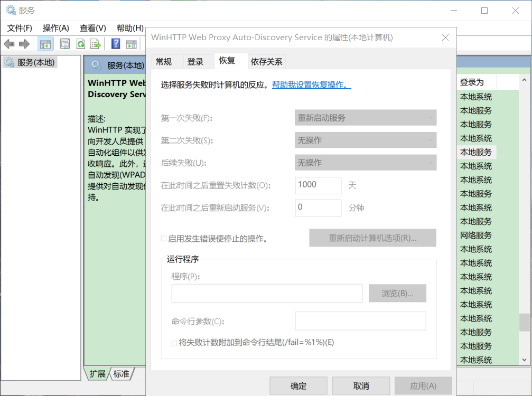Click the 登录为 column header
Screen dimensions: 532x396
click(477, 82)
